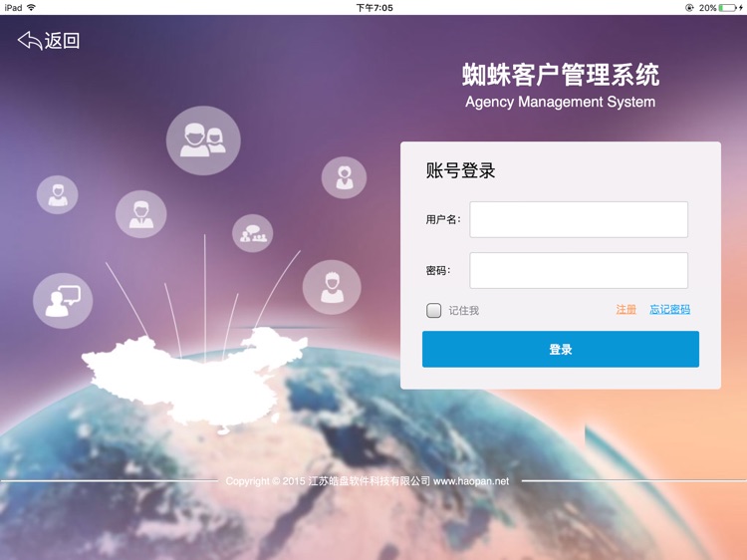Click the two-person group icon bubble

point(203,140)
